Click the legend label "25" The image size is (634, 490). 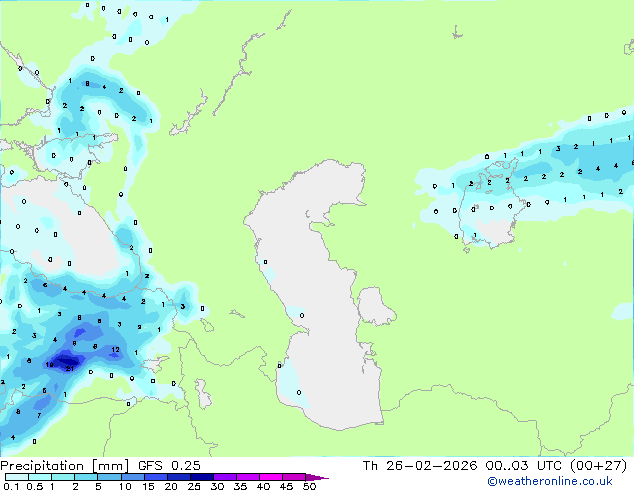(194, 486)
